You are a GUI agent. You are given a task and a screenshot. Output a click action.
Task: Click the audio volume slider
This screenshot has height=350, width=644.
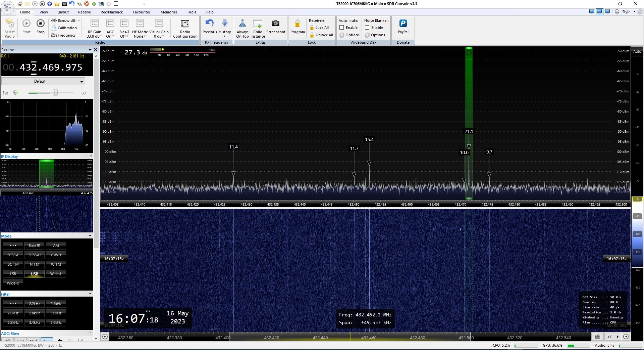point(55,93)
